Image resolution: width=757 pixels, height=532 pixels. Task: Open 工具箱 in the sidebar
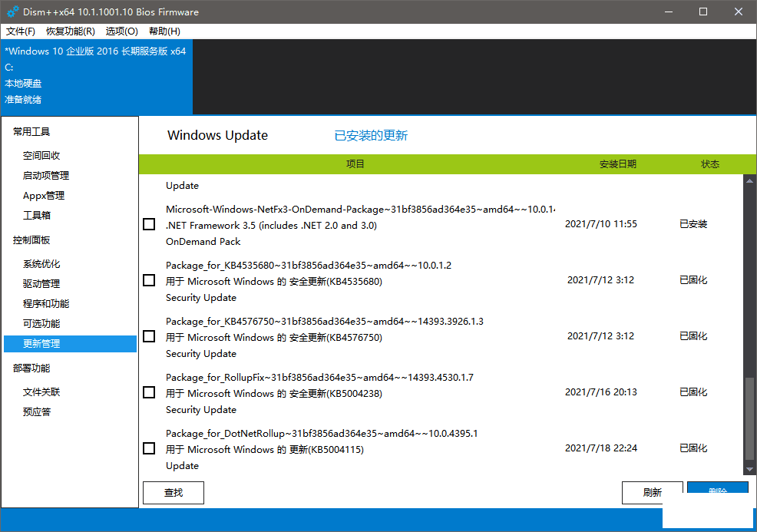pos(37,215)
